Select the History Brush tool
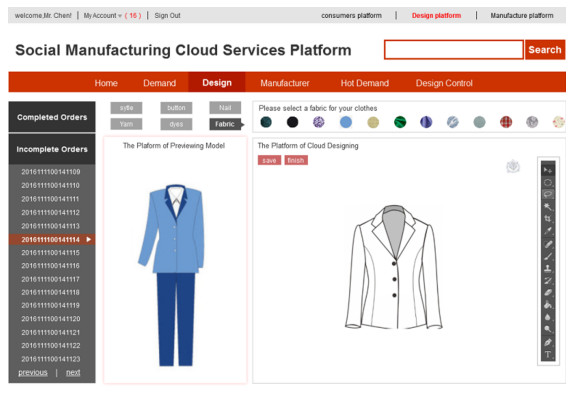This screenshot has width=578, height=396. click(x=548, y=280)
